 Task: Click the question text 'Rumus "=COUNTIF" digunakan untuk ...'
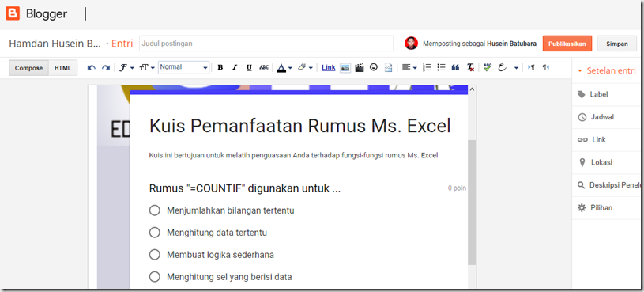click(x=245, y=188)
